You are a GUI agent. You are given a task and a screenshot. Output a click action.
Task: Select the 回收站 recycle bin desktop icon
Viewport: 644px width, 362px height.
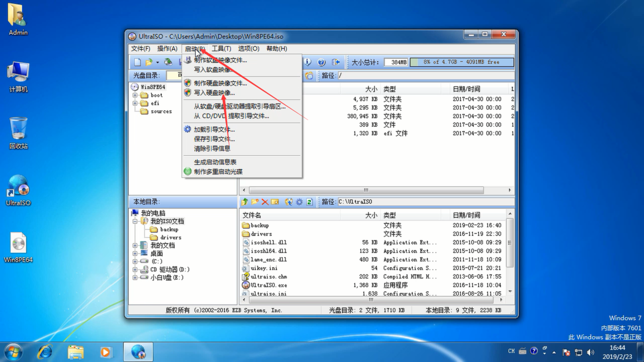click(18, 133)
